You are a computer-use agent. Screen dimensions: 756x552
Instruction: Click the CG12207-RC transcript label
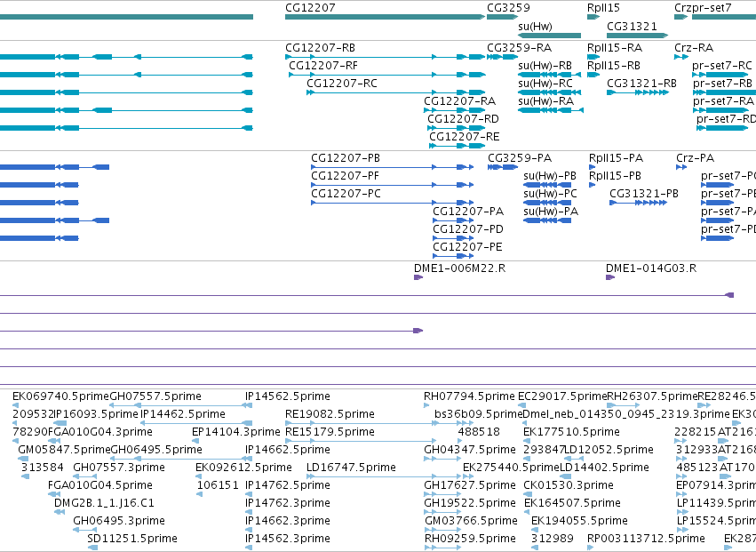342,84
